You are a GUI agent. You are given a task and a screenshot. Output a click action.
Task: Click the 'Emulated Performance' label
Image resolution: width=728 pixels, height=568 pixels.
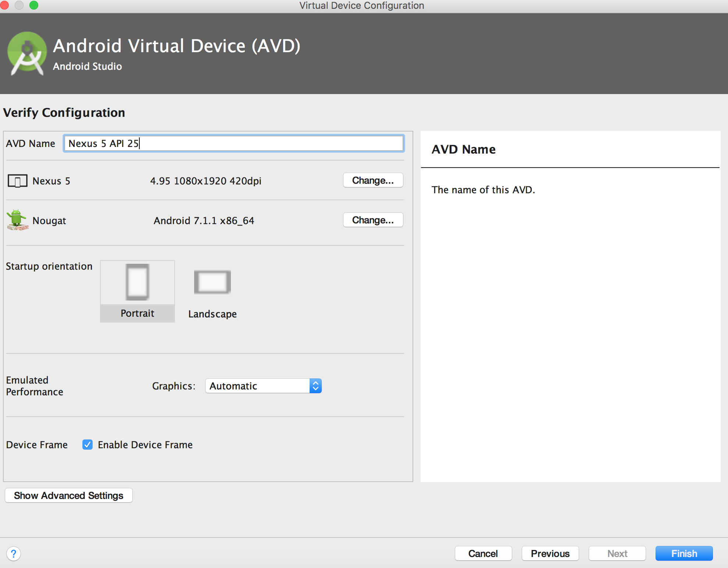tap(35, 386)
